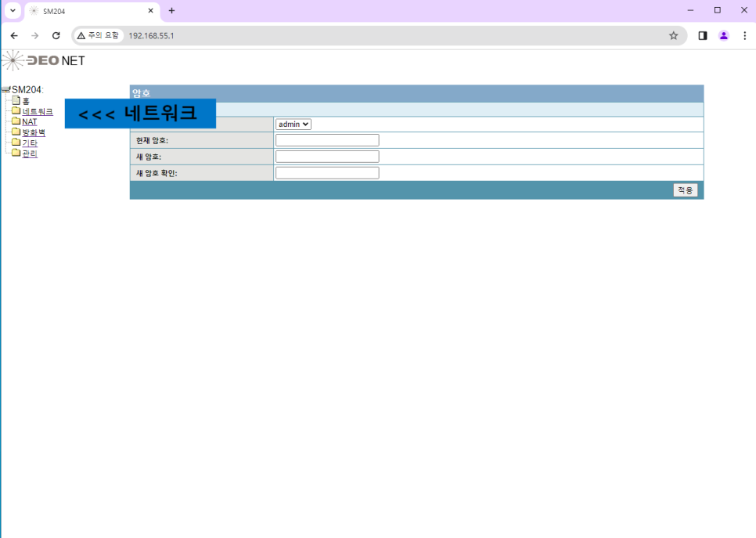Click the folder icon beside 네트워크
The width and height of the screenshot is (756, 538).
[16, 111]
